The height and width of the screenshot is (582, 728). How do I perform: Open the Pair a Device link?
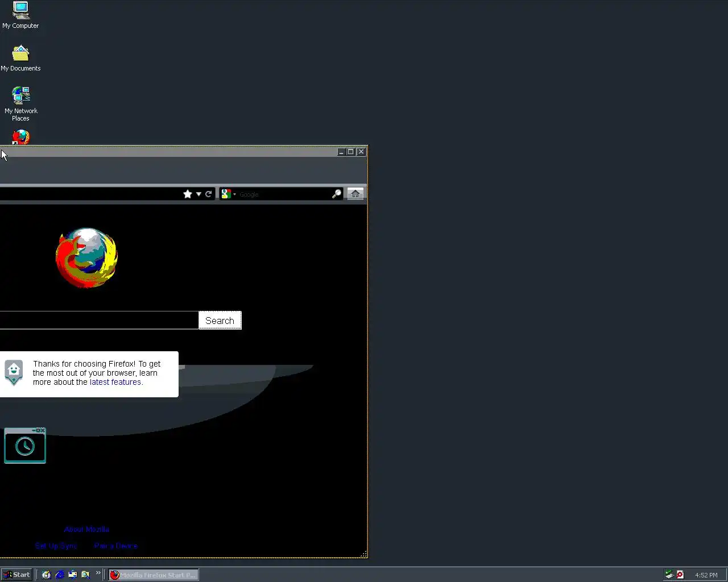coord(116,546)
